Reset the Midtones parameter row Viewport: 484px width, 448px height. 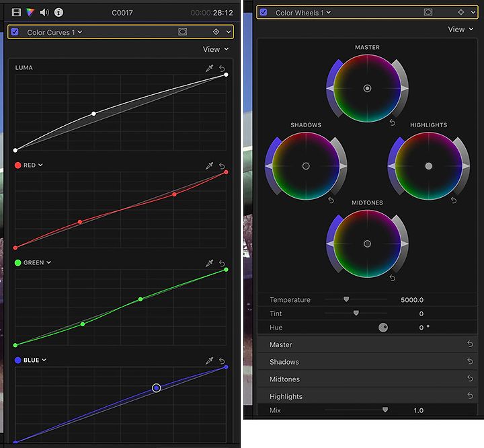(470, 378)
